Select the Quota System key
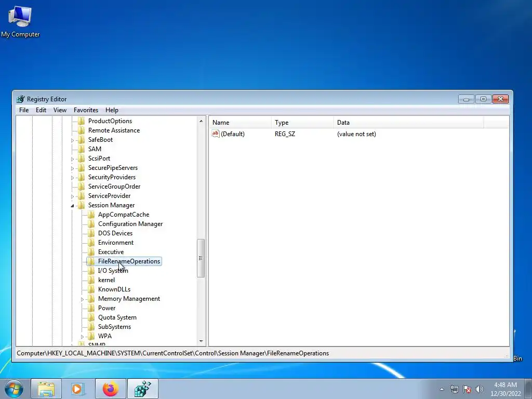 coord(117,317)
